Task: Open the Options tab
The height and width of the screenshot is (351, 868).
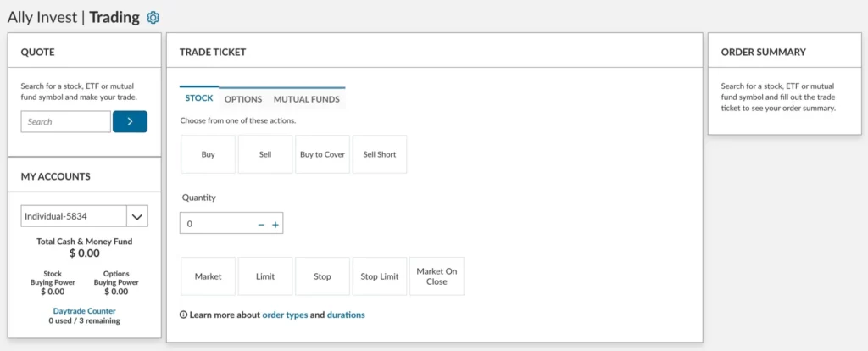Action: (x=243, y=99)
